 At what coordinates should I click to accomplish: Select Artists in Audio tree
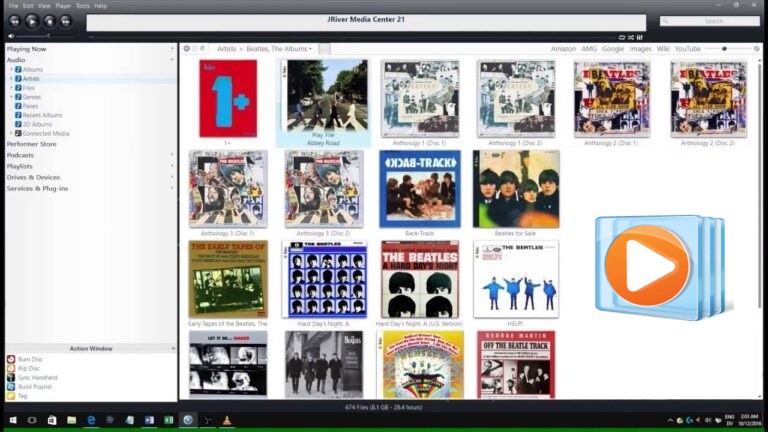tap(31, 78)
